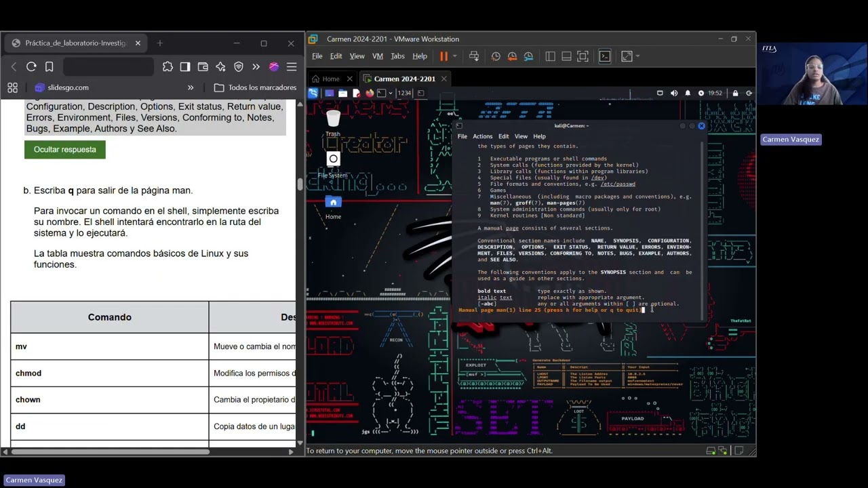The image size is (868, 488).
Task: Open VMware VM menu
Action: coord(378,56)
